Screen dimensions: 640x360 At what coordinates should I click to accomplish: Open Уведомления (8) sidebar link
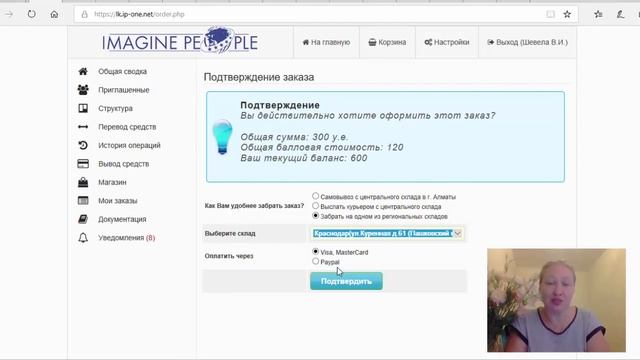(127, 238)
